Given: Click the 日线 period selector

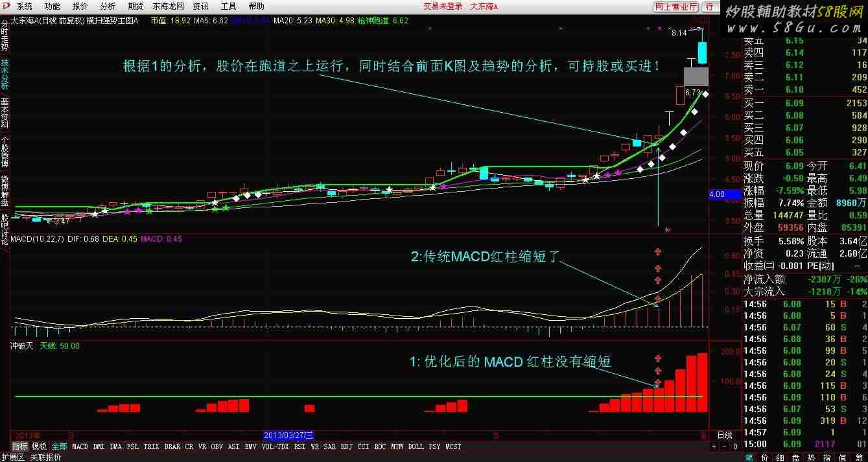Looking at the screenshot, I should click(724, 435).
